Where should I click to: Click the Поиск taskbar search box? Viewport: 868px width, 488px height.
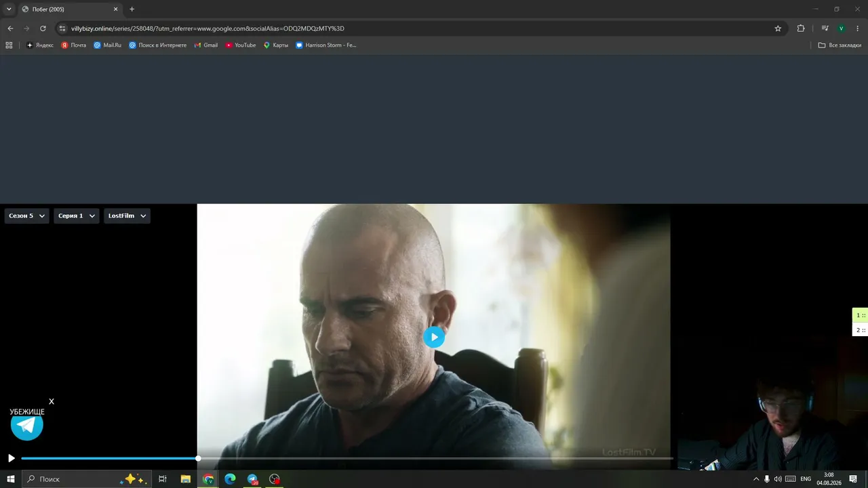(x=86, y=479)
